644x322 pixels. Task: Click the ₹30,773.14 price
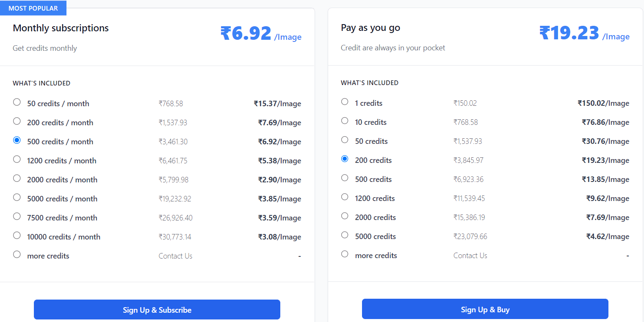pos(175,237)
